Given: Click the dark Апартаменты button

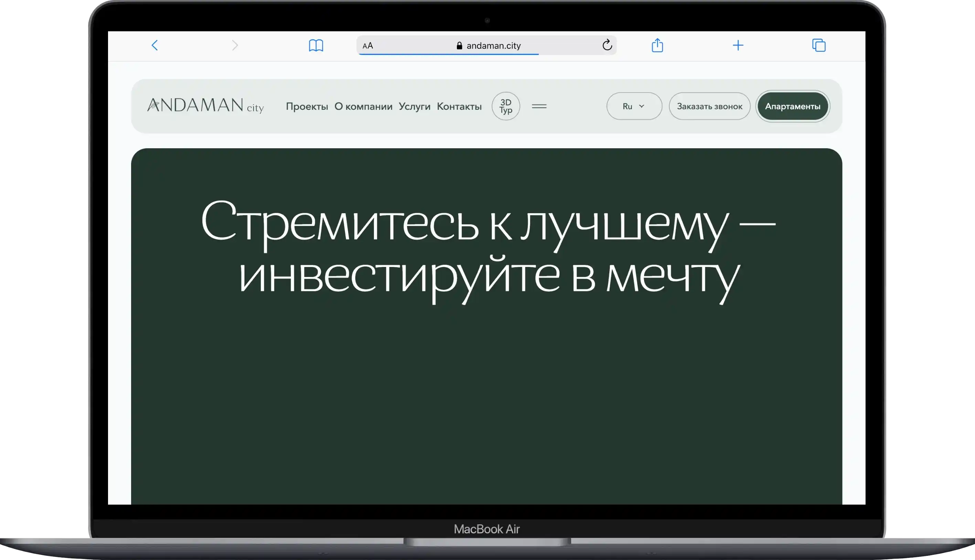Looking at the screenshot, I should coord(792,106).
